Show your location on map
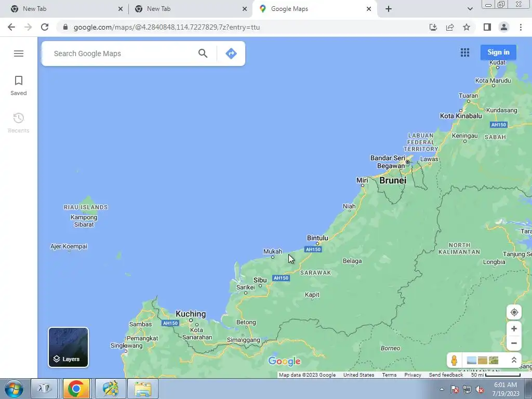This screenshot has width=532, height=399. tap(514, 312)
